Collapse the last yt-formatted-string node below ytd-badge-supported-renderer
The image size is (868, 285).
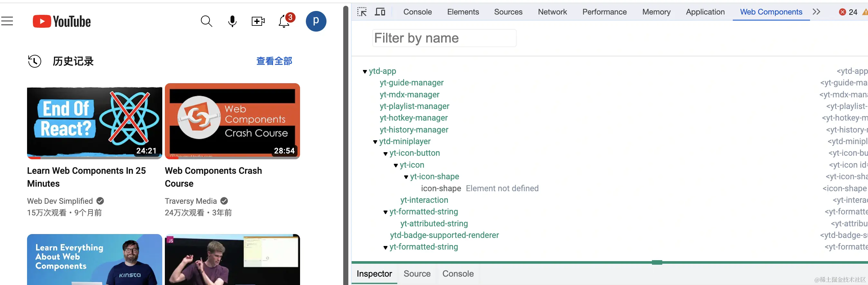click(x=385, y=248)
